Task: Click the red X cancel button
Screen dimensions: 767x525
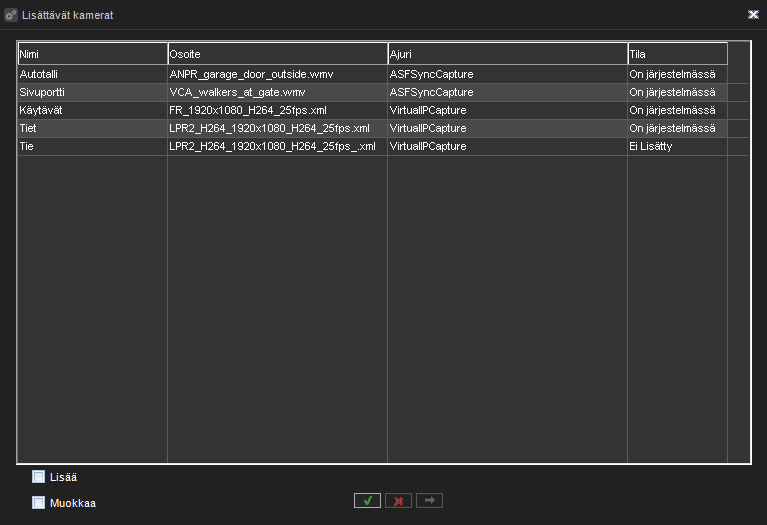Action: [x=398, y=500]
